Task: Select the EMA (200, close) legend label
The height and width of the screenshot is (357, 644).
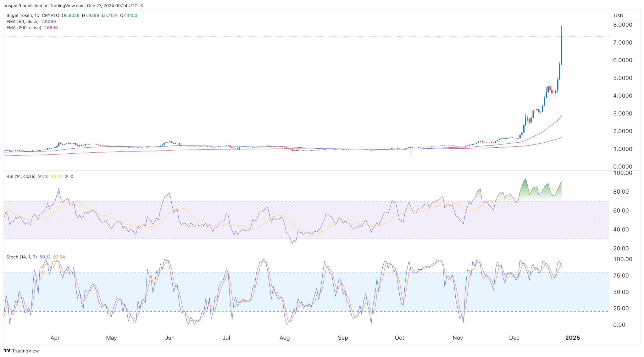Action: (x=24, y=28)
